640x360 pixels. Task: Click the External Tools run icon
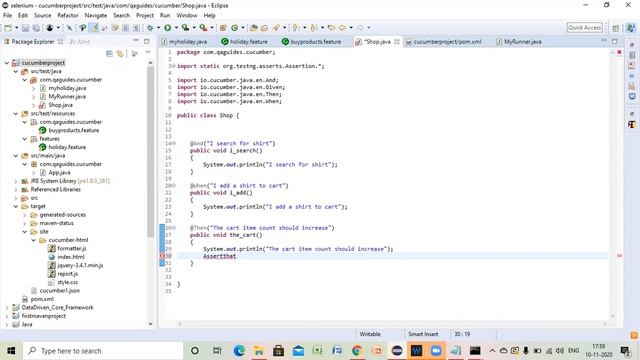pyautogui.click(x=203, y=28)
